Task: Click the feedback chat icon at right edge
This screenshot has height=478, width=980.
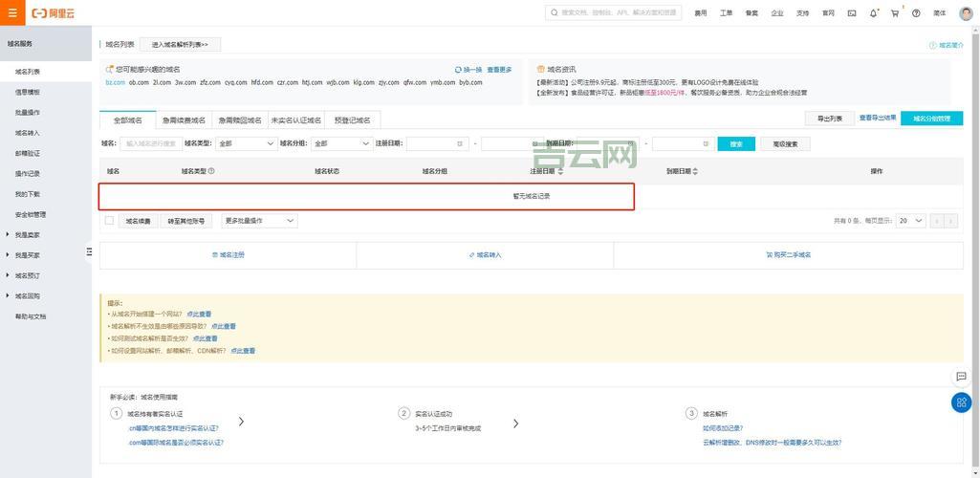Action: [x=961, y=377]
